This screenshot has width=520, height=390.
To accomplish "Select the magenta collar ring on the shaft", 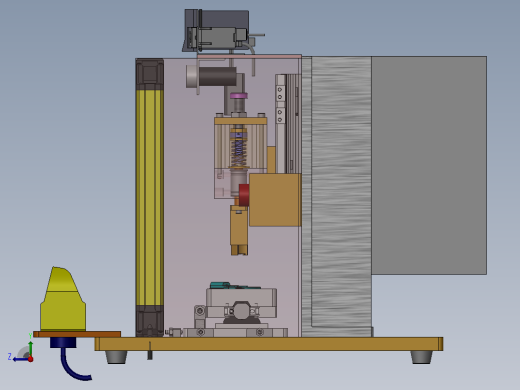I will pyautogui.click(x=239, y=96).
